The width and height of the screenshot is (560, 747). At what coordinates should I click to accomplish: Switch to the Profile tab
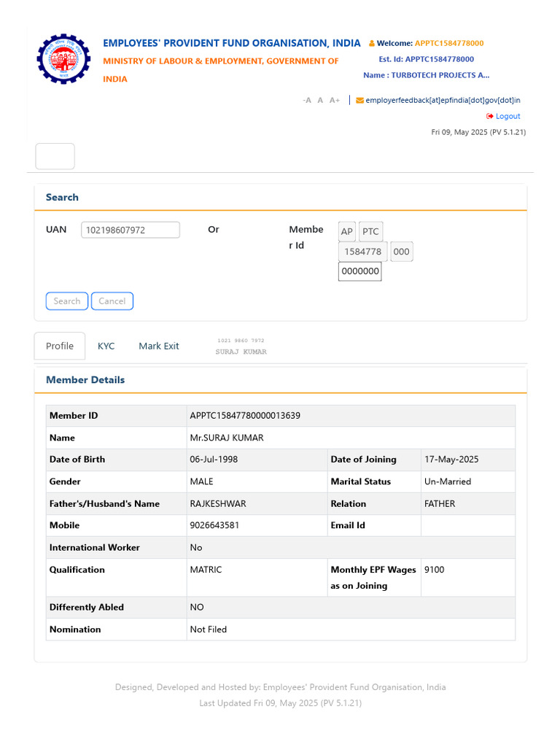60,346
